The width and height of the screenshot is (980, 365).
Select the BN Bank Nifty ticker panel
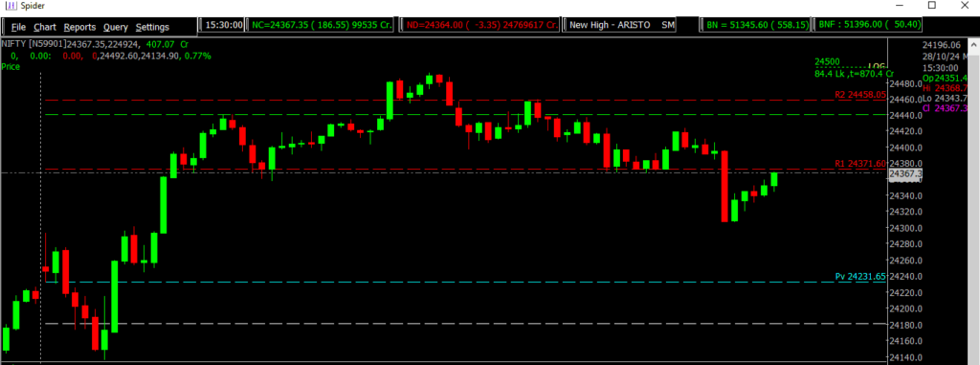coord(757,25)
